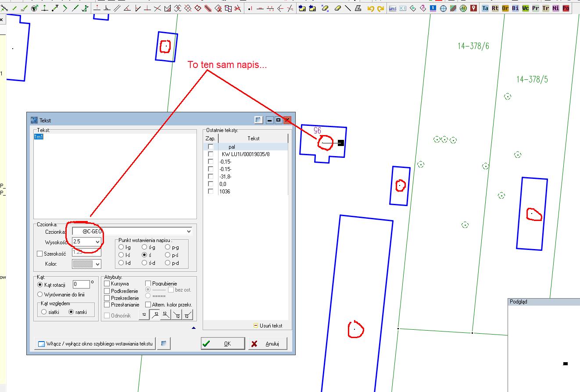The image size is (580, 392).
Task: Enable the Pogrubienie checkbox
Action: 148,284
